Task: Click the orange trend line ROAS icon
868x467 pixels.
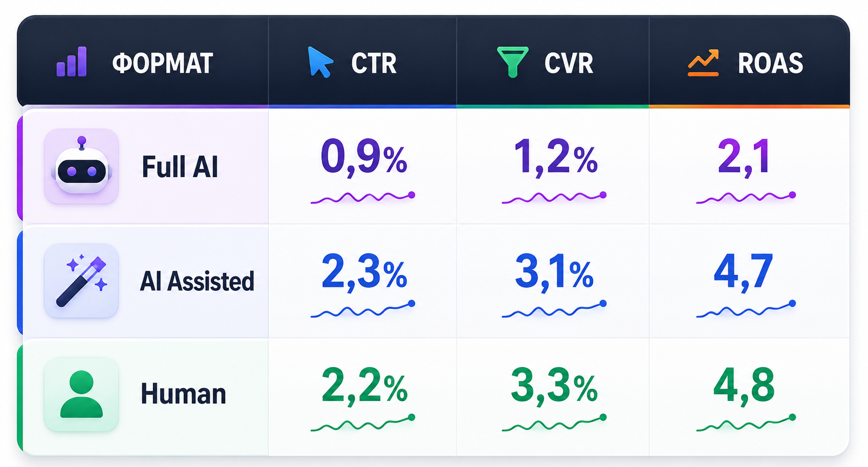Action: (x=704, y=63)
